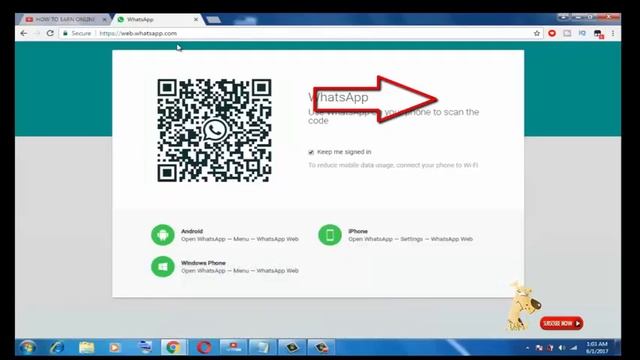
Task: Open a new Chrome tab
Action: pyautogui.click(x=213, y=20)
